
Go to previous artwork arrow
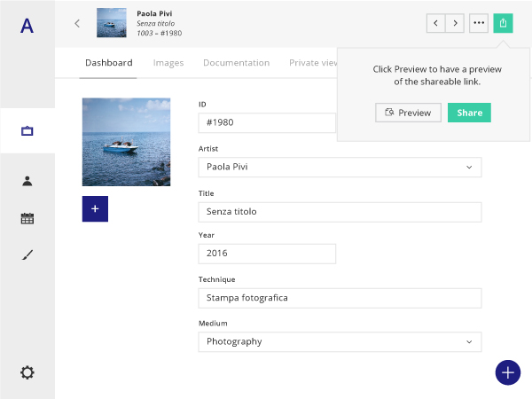[x=436, y=23]
